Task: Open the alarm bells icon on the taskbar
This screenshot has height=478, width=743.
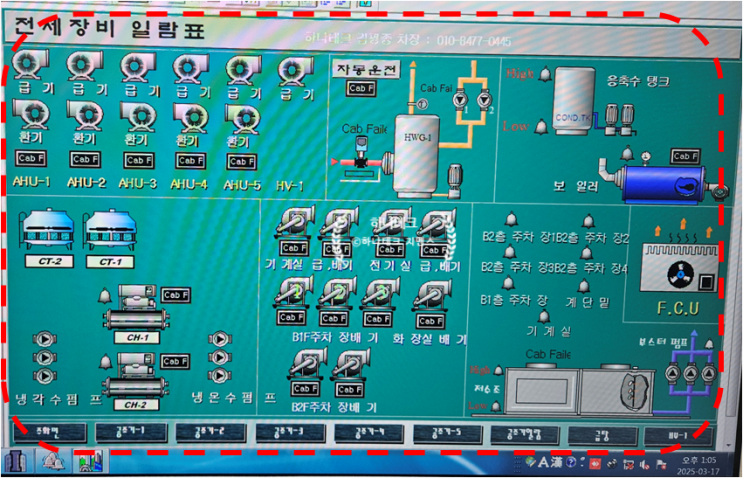Action: pyautogui.click(x=53, y=461)
